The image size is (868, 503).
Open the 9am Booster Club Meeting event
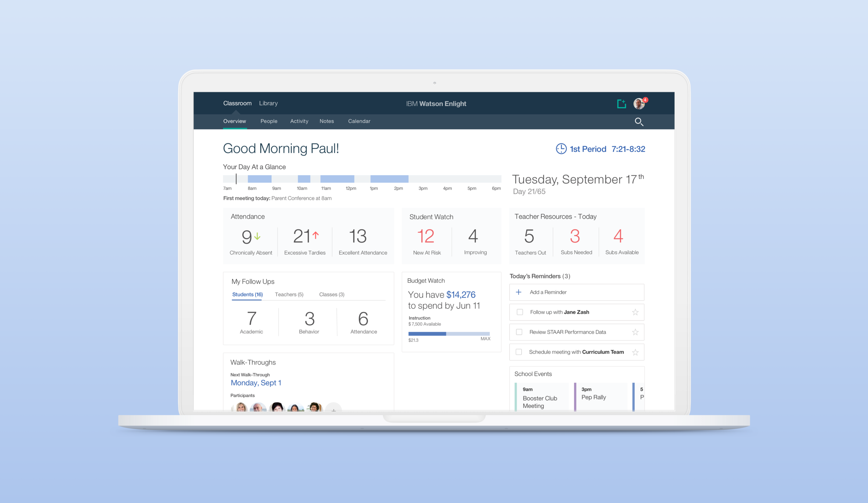pyautogui.click(x=541, y=397)
